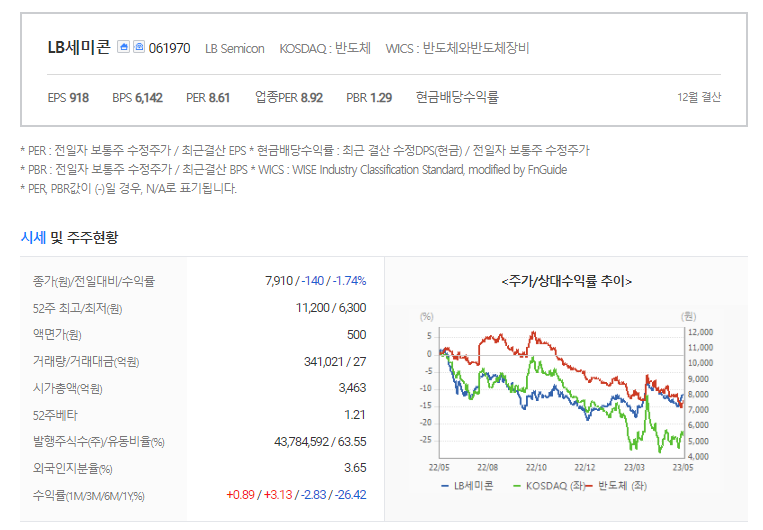
Task: Click the 외국인지분율(%) row label
Action: click(73, 469)
